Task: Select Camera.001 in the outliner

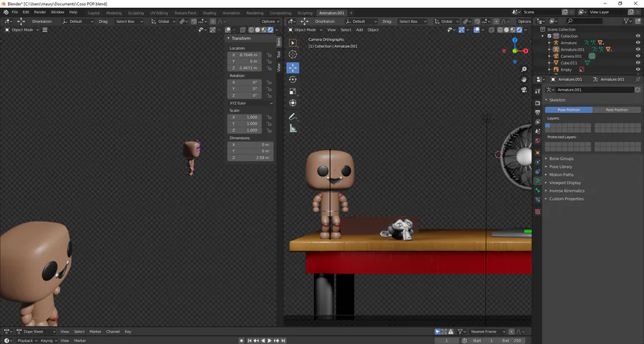Action: click(x=571, y=56)
